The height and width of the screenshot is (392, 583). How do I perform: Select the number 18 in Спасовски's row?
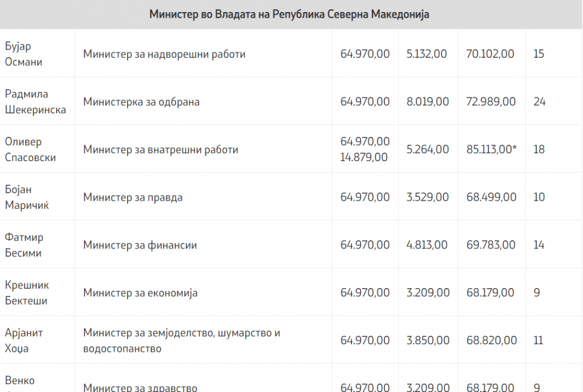click(x=539, y=150)
